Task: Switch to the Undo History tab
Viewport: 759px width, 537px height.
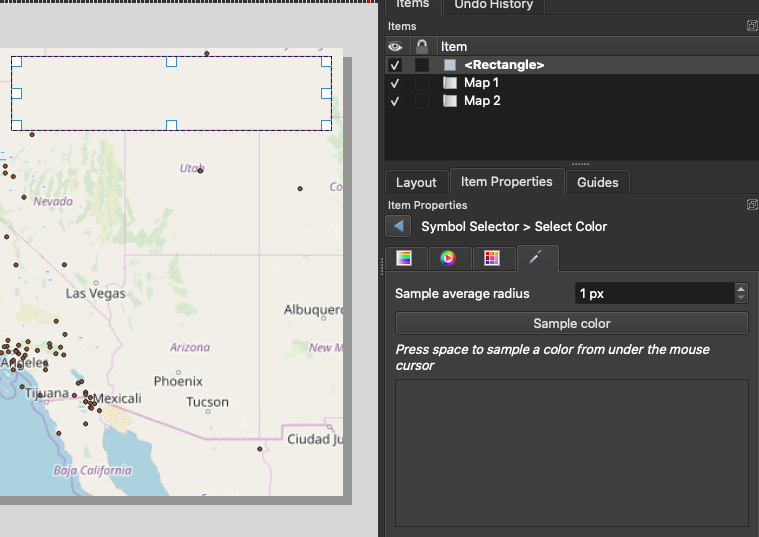Action: [x=493, y=5]
